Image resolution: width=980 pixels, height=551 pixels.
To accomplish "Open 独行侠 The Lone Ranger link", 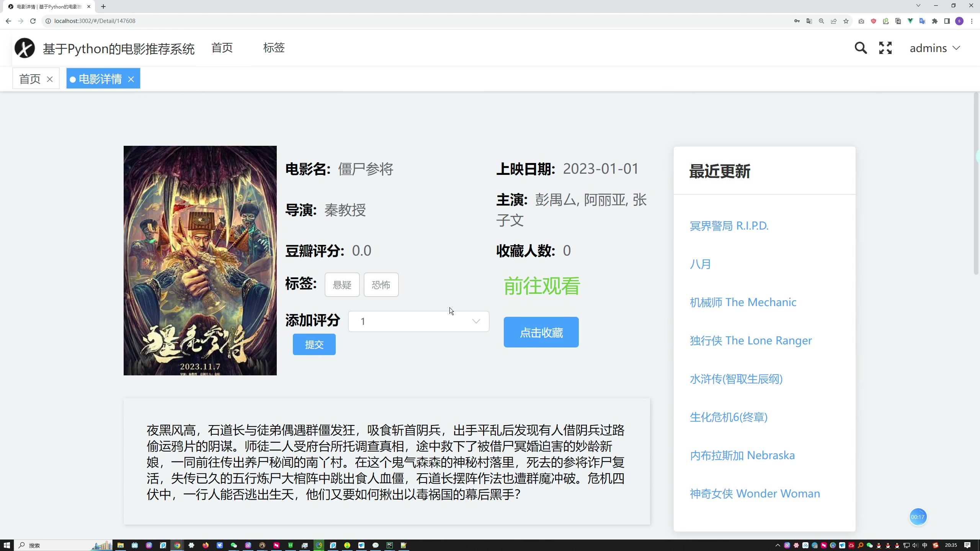I will pyautogui.click(x=751, y=341).
